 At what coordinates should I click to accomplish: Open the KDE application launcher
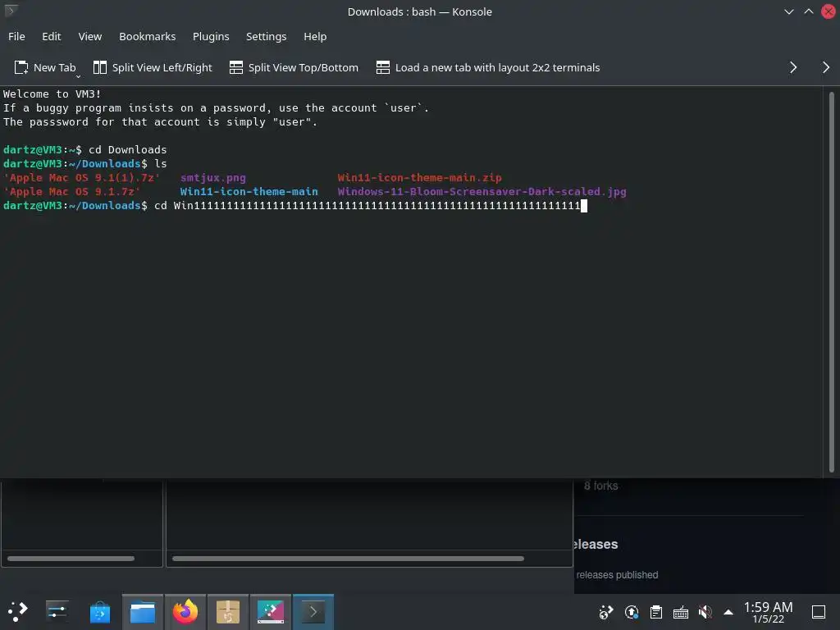click(x=18, y=612)
